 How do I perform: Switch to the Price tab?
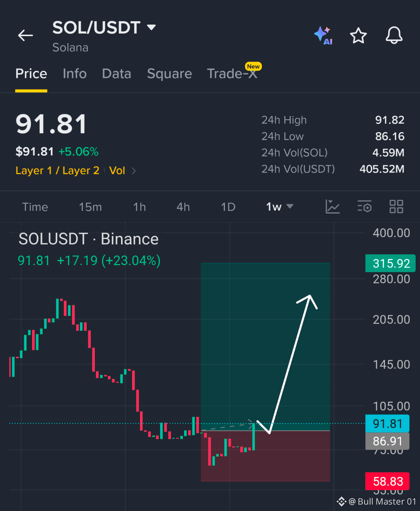pos(31,74)
